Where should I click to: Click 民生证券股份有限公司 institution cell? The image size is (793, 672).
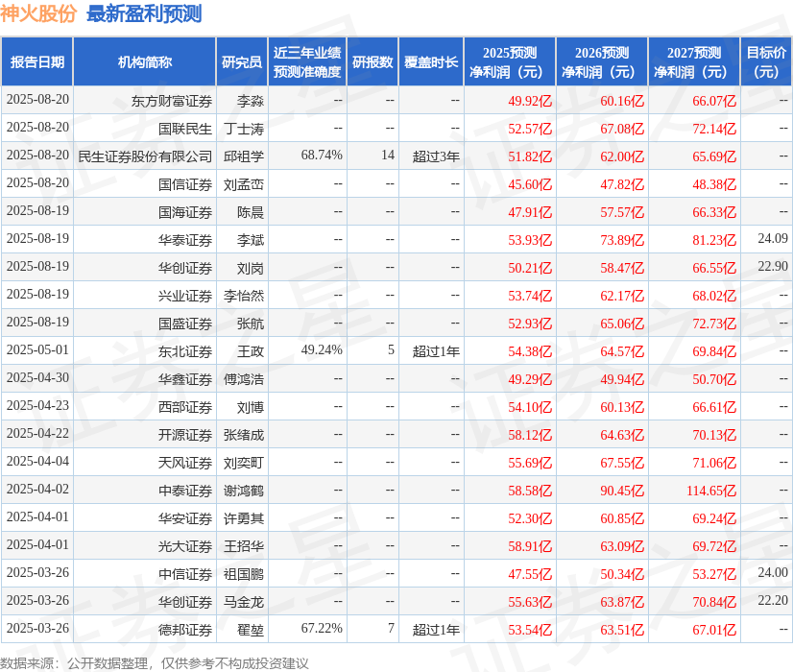145,156
